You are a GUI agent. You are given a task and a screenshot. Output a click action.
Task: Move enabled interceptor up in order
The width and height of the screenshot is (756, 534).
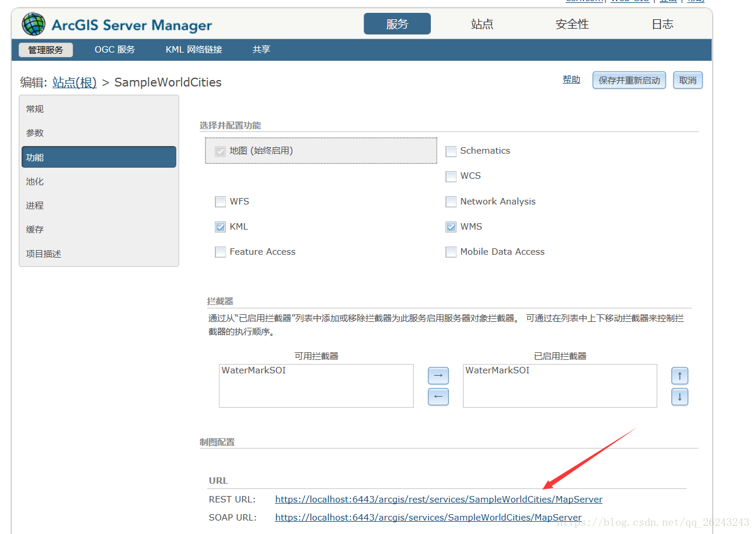tap(680, 376)
